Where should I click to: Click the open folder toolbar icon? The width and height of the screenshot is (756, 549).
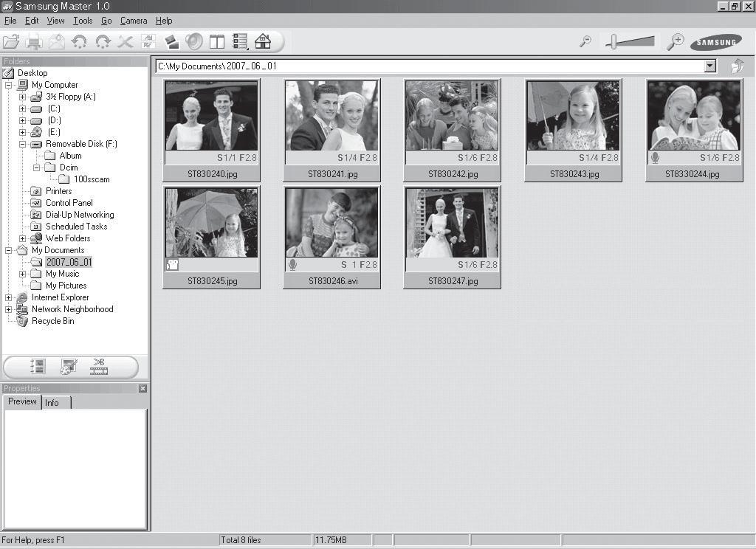click(x=10, y=42)
